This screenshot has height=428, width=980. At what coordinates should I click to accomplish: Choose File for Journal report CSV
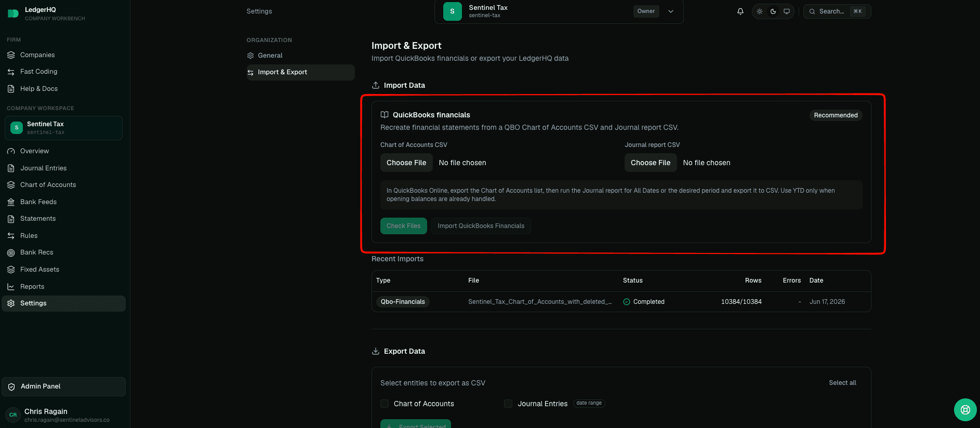pos(651,163)
